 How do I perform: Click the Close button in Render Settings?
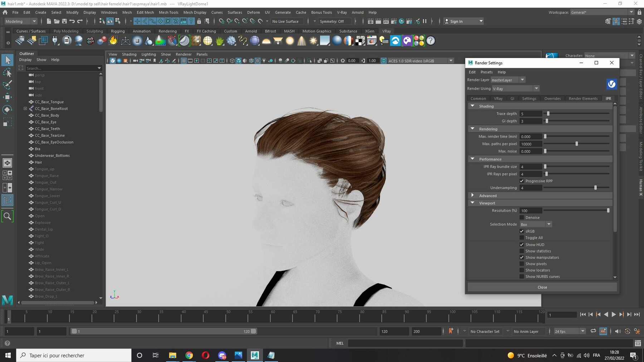click(x=542, y=287)
